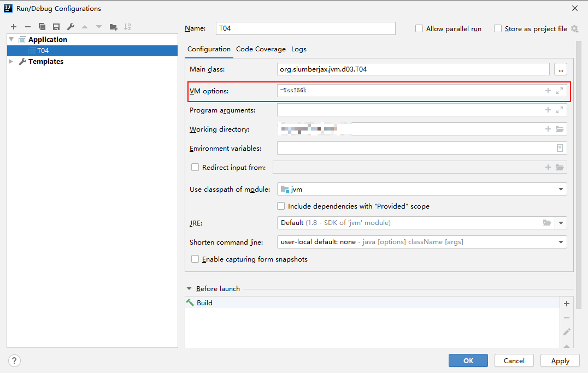Open the Use classpath of module dropdown

561,190
